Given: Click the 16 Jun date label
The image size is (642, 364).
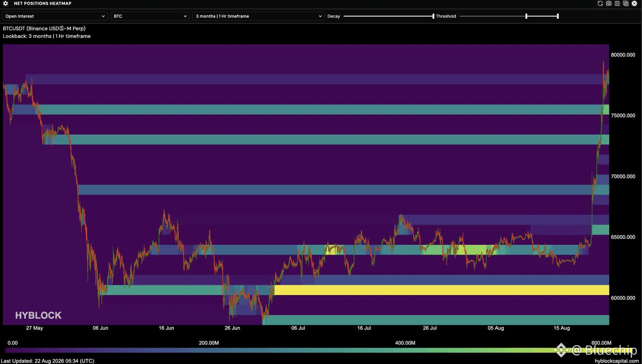Looking at the screenshot, I should pos(166,328).
